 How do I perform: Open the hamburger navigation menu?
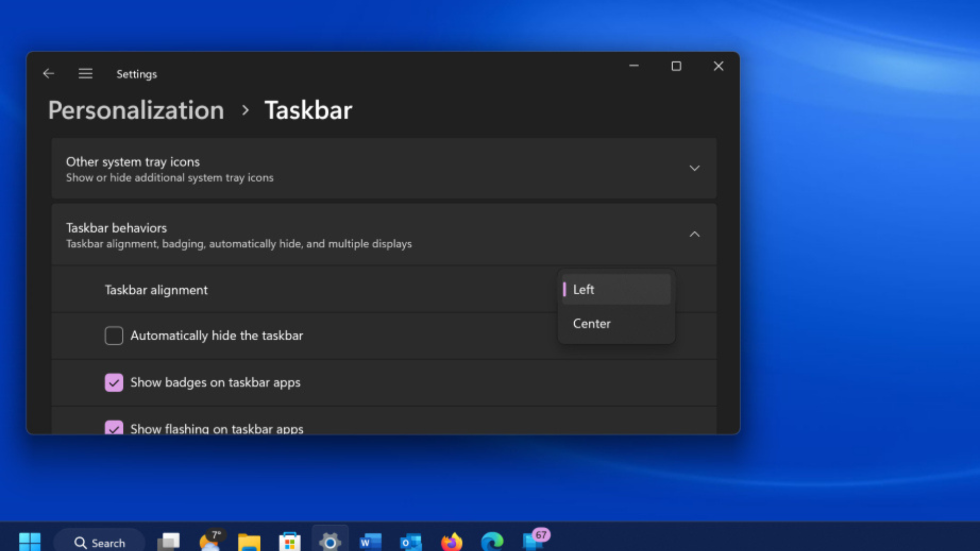(x=85, y=73)
